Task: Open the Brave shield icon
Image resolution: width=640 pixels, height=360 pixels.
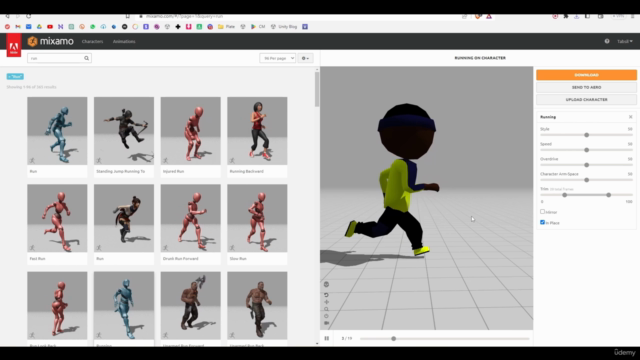Action: coord(478,16)
